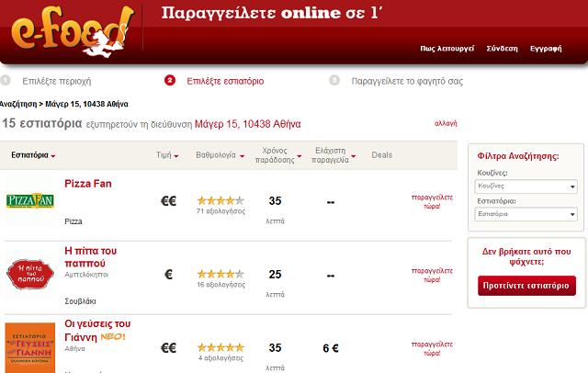Click step 1 circle icon
588x373 pixels.
6,80
